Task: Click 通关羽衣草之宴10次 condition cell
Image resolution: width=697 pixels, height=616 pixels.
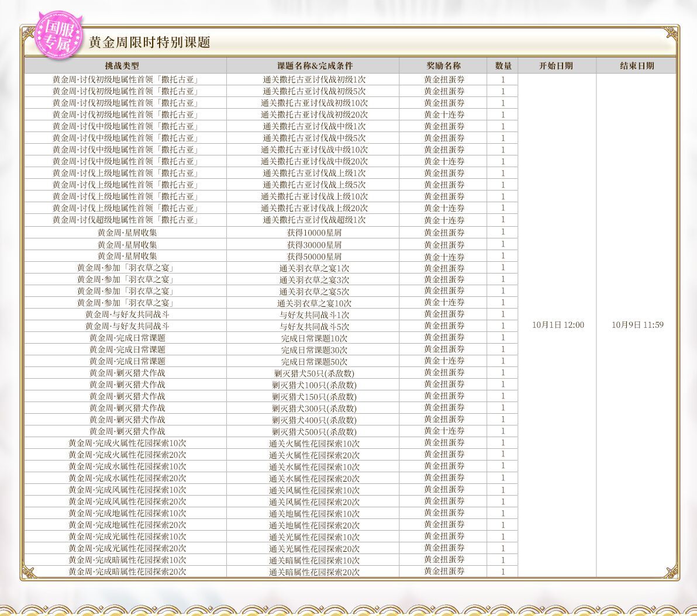Action: click(x=314, y=303)
